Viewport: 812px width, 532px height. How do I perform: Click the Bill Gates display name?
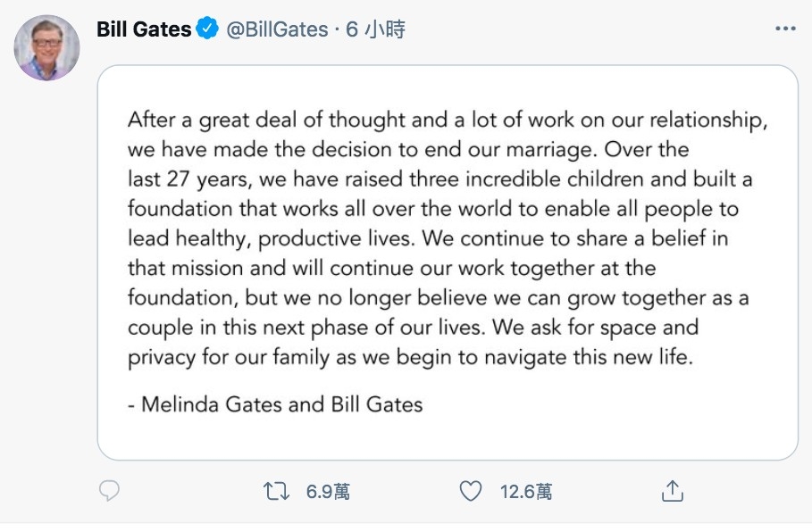(143, 28)
